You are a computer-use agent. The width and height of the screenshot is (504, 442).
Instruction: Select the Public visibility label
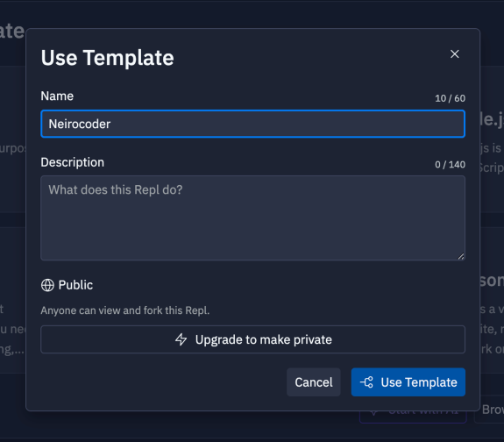(75, 285)
